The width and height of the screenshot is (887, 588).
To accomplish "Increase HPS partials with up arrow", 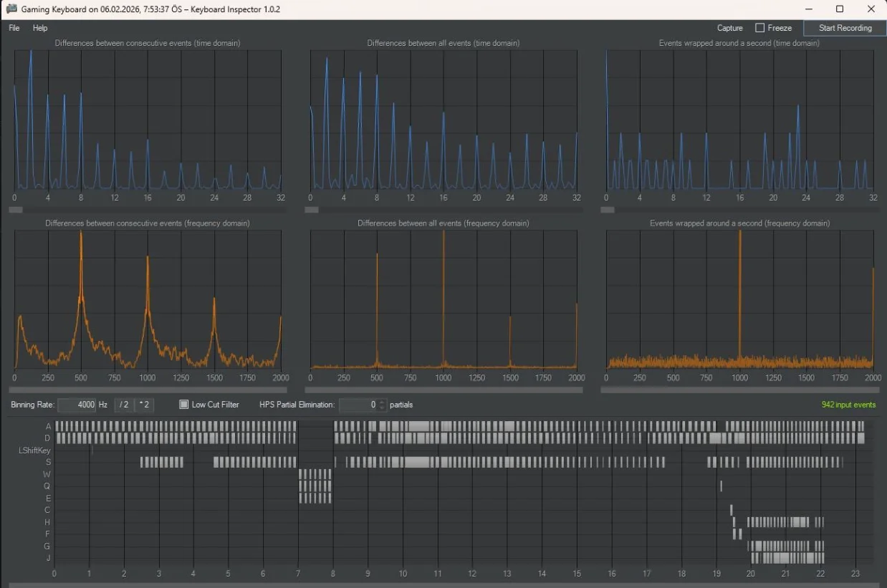I will pos(382,402).
